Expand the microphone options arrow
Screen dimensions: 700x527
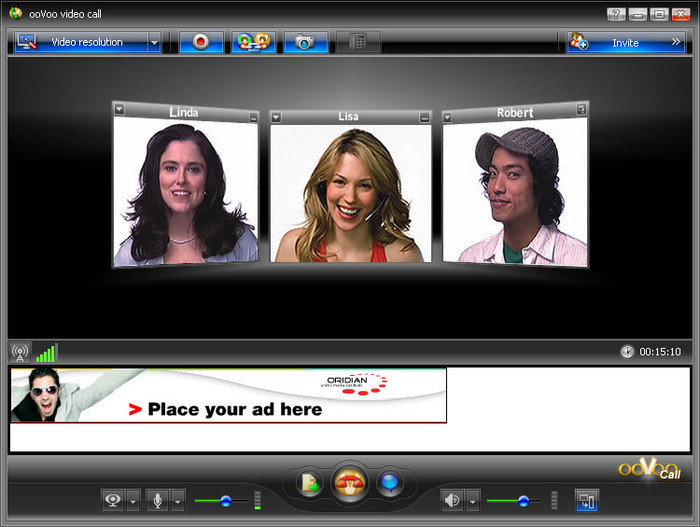pos(178,500)
